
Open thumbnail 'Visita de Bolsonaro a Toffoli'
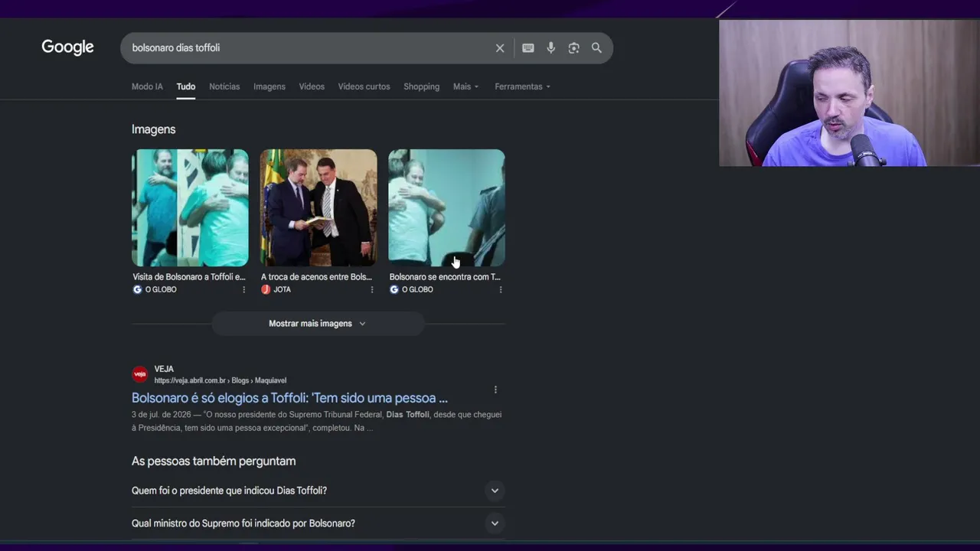tap(190, 207)
